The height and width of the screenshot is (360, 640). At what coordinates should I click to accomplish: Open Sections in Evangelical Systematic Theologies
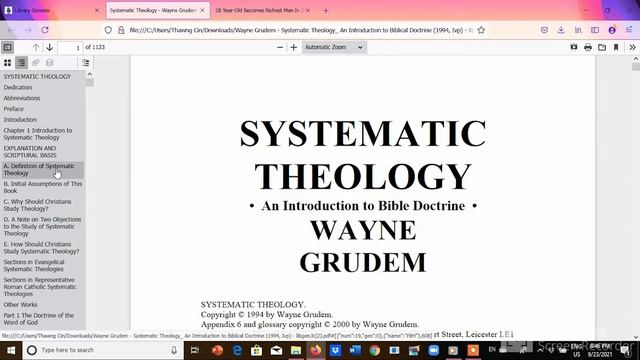tap(34, 266)
